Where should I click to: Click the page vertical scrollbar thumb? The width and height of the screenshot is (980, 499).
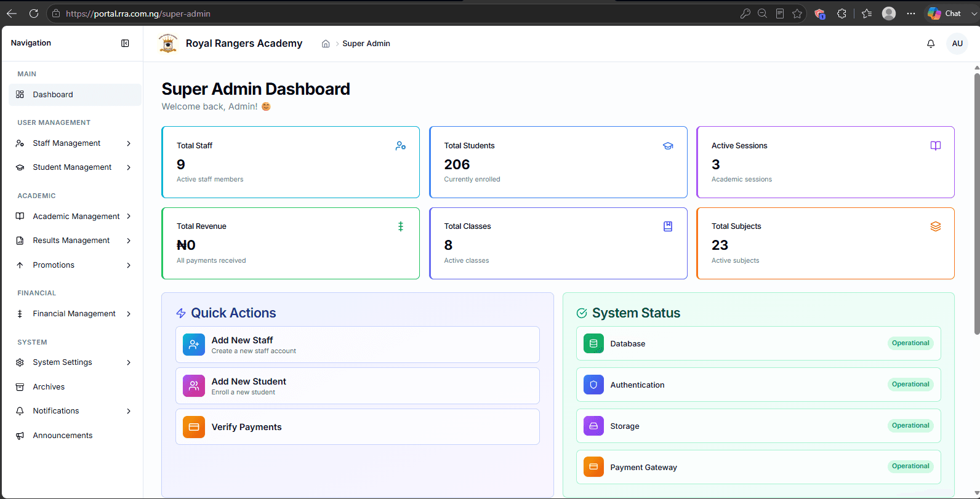pyautogui.click(x=977, y=204)
